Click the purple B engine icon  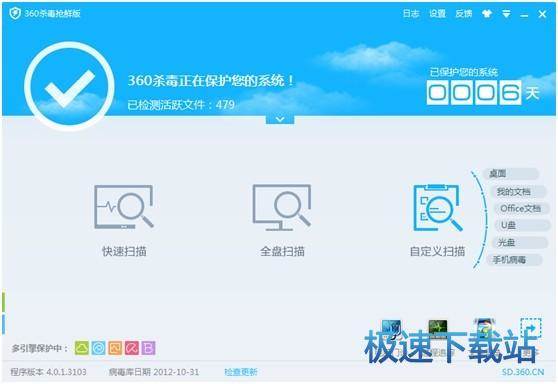point(148,348)
